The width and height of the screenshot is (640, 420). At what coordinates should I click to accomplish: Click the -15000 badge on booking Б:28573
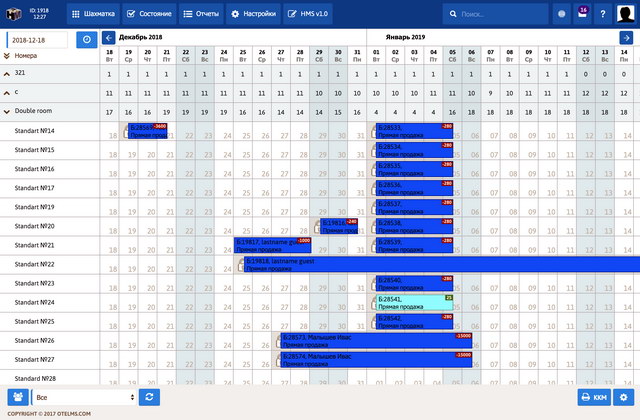point(463,336)
